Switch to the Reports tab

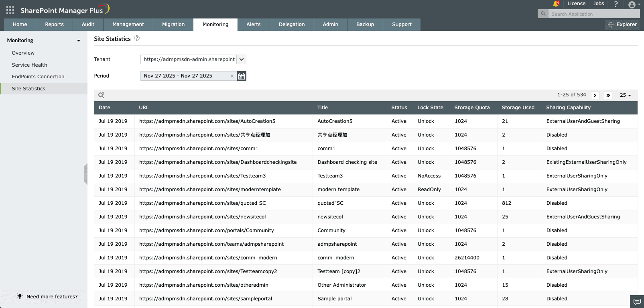[x=54, y=24]
